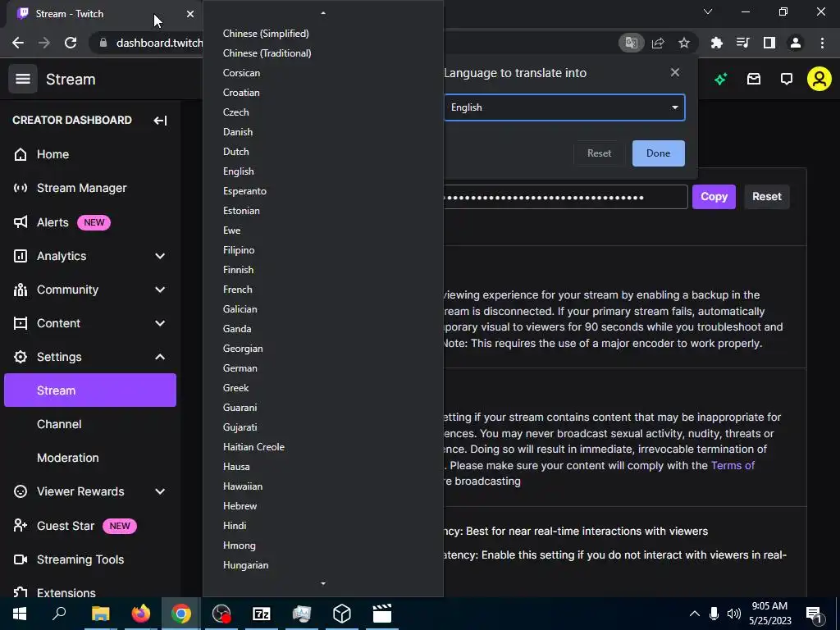
Task: Click the Settings gear icon in sidebar
Action: click(21, 357)
